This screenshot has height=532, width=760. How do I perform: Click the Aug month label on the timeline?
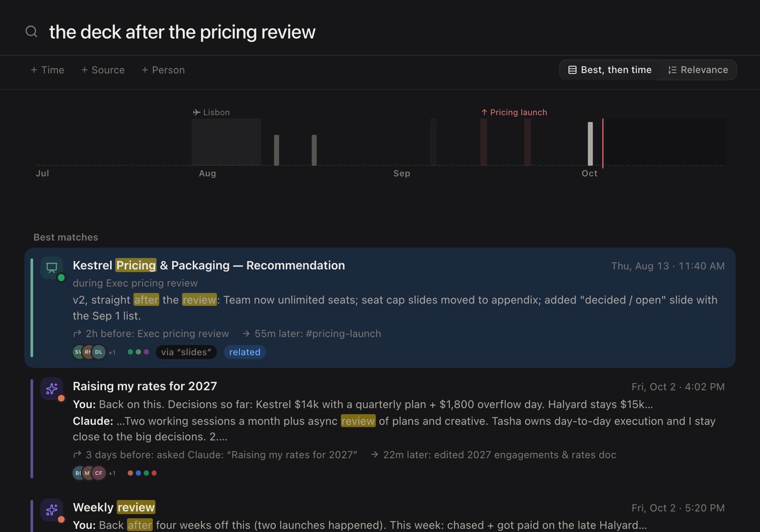(x=207, y=174)
